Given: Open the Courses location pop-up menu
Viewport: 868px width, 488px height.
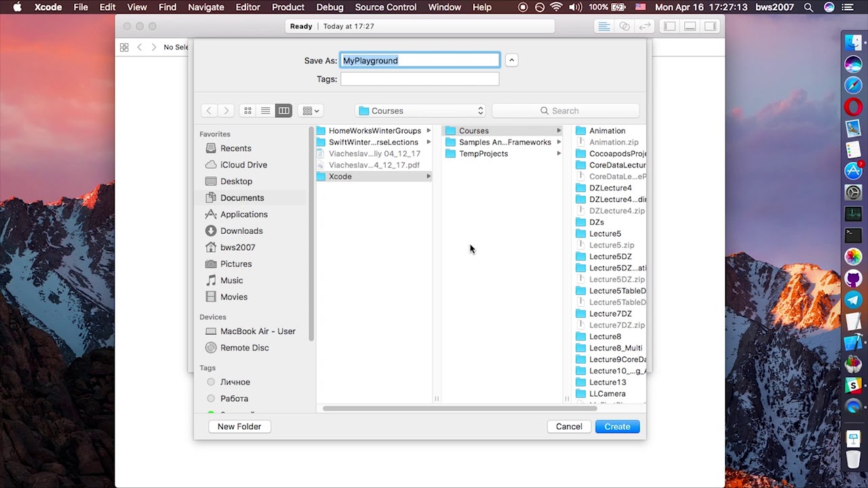Looking at the screenshot, I should [420, 110].
